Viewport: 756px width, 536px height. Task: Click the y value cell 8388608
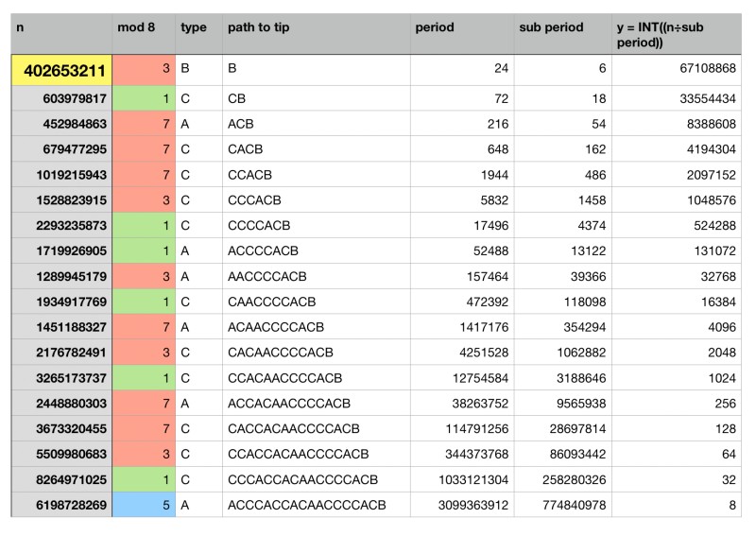pyautogui.click(x=677, y=124)
